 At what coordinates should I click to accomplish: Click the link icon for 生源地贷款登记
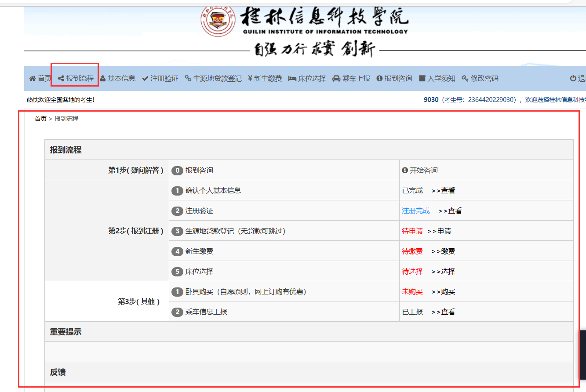pyautogui.click(x=188, y=79)
